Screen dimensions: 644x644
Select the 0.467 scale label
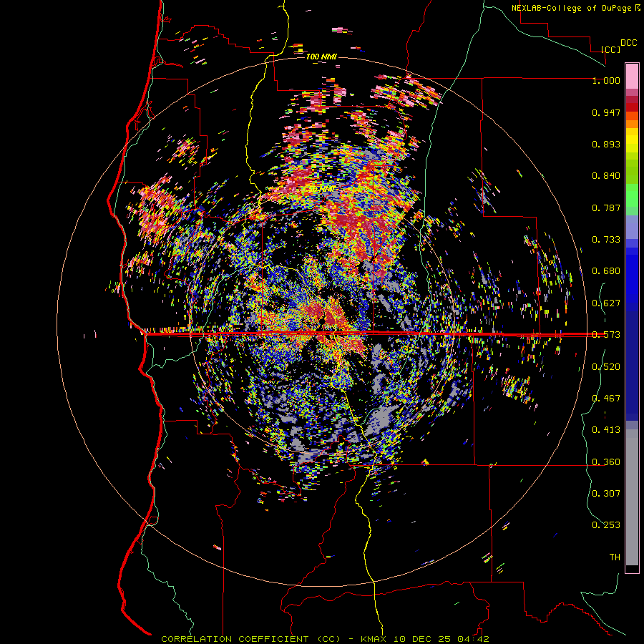click(606, 399)
